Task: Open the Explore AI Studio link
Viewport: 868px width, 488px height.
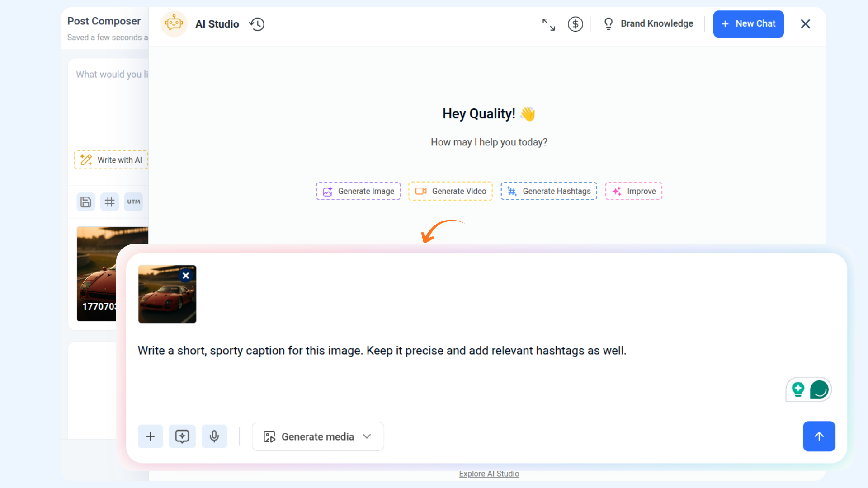Action: point(489,474)
